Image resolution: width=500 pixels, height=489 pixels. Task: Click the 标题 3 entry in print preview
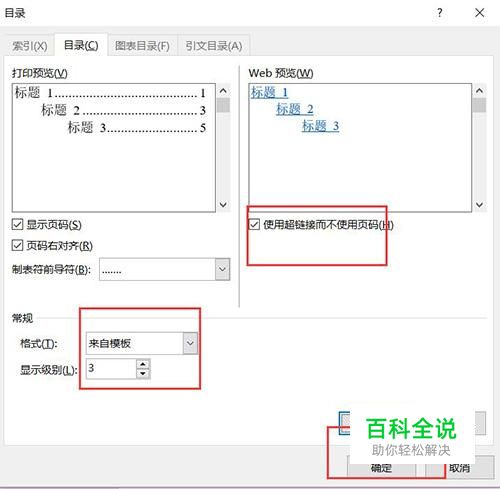[x=137, y=127]
